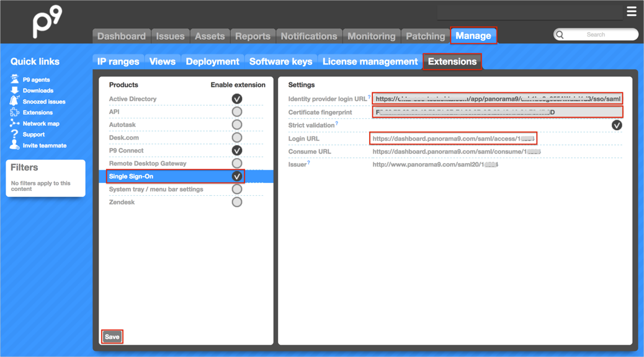Switch to the Monitoring tab

coord(371,37)
